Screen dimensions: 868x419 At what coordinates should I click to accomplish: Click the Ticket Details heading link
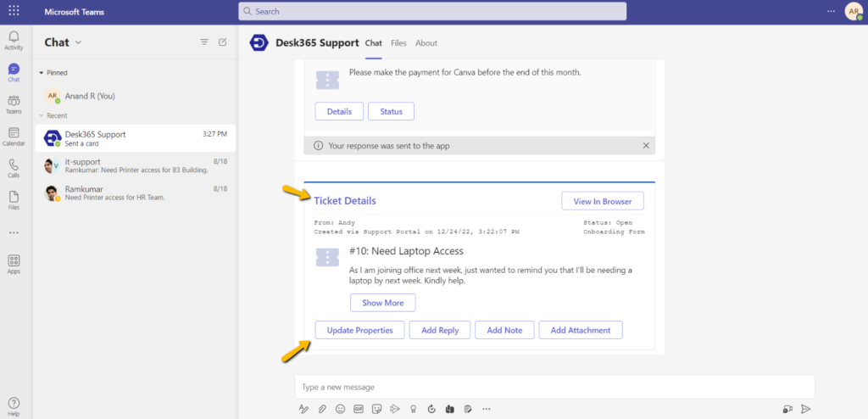click(345, 201)
